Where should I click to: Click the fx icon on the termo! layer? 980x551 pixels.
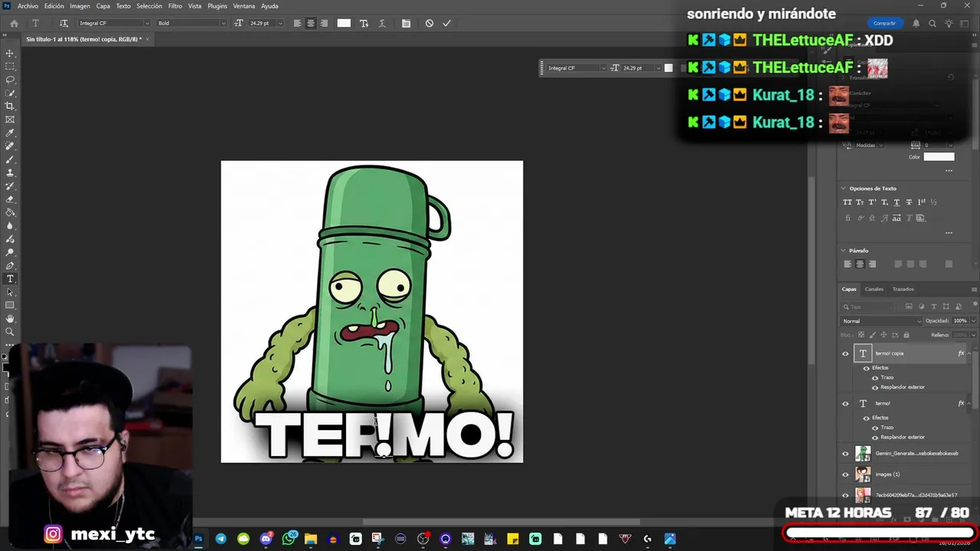tap(961, 403)
